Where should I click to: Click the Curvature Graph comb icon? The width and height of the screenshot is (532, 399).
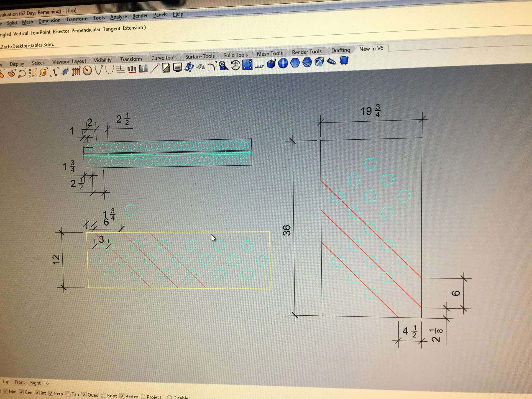76,71
